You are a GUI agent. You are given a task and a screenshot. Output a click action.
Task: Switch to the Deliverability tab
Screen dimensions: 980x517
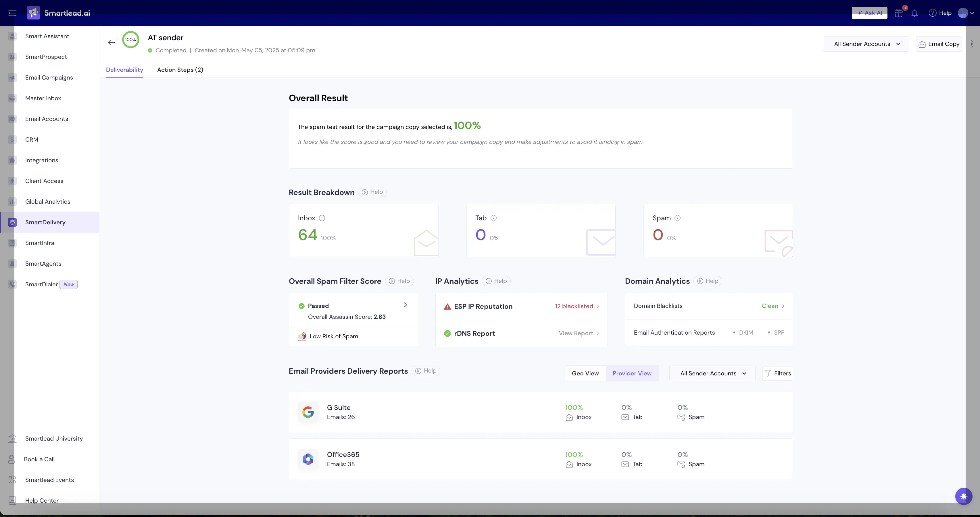pos(124,70)
